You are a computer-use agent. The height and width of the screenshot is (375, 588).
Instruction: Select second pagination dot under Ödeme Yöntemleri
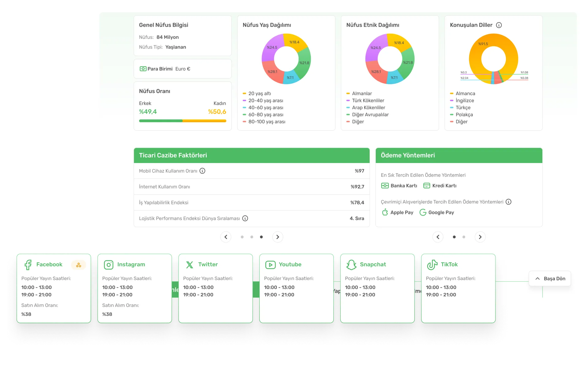[464, 237]
